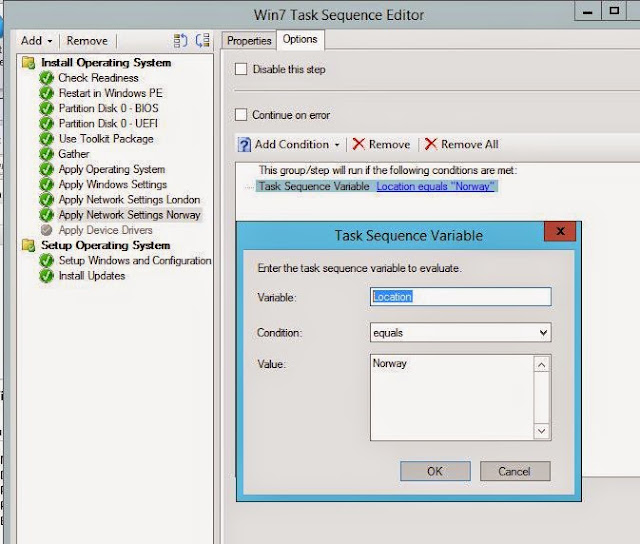Minimize the Win7 Task Sequence Editor window
The height and width of the screenshot is (544, 640).
[588, 11]
